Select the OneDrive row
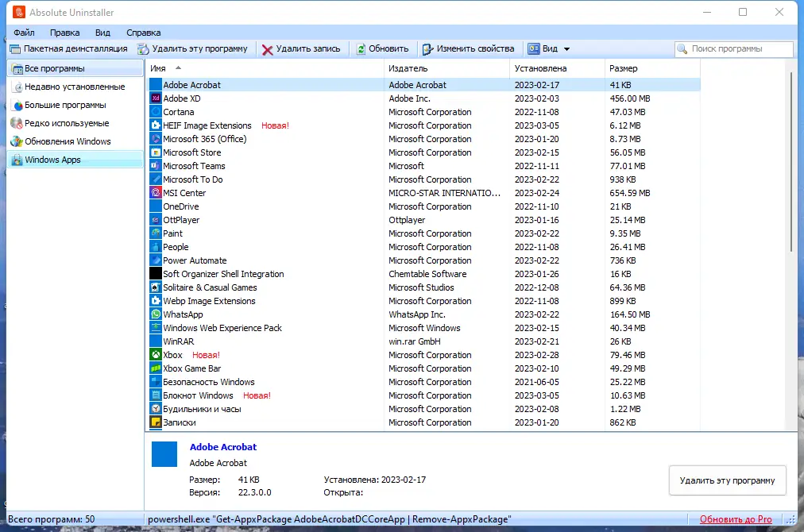The height and width of the screenshot is (532, 804). click(423, 206)
